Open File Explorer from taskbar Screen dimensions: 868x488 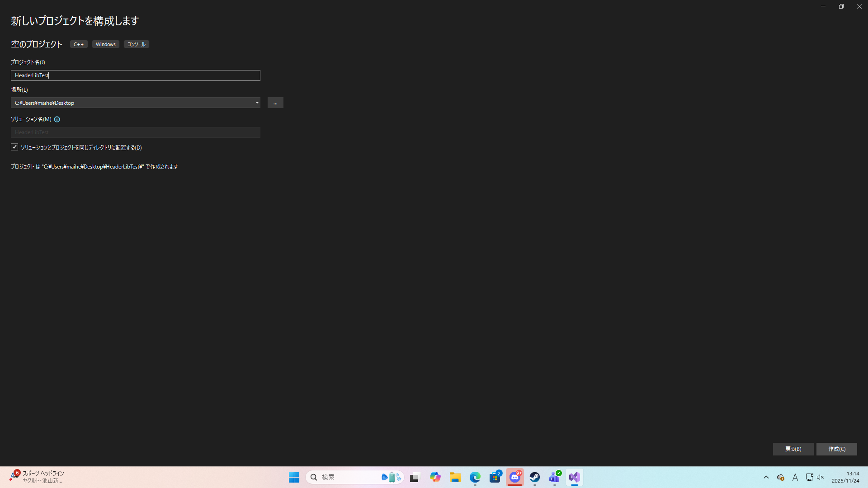click(x=455, y=477)
